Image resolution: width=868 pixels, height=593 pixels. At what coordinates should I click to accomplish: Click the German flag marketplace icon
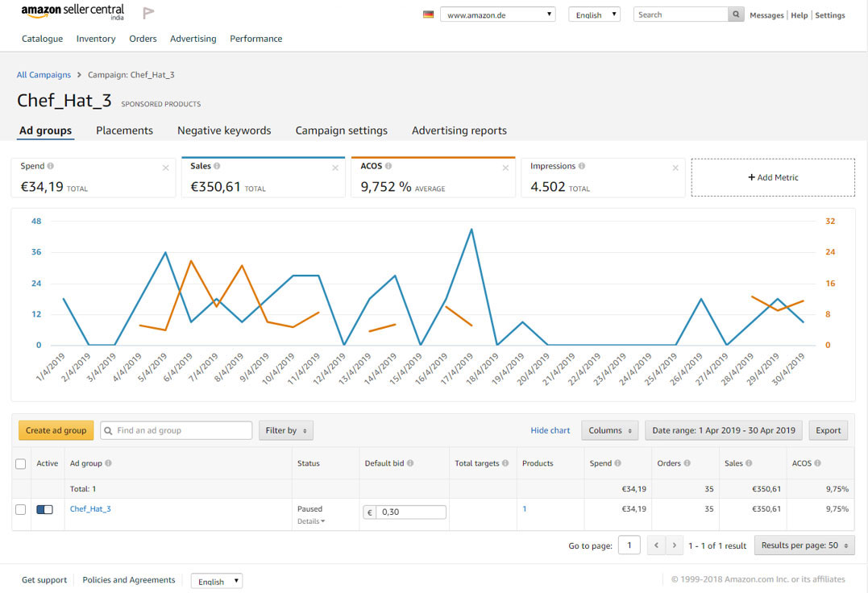[429, 15]
